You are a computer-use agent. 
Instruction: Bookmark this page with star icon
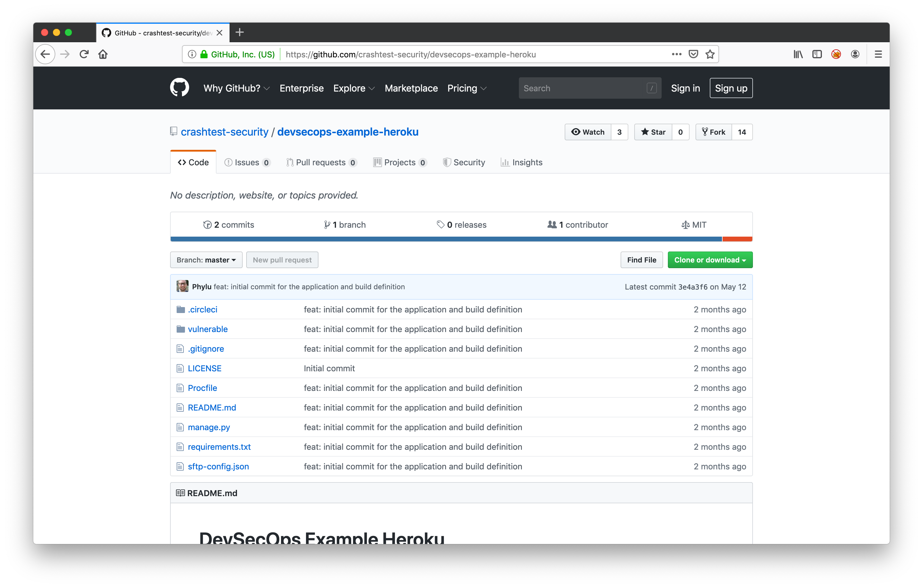(710, 54)
